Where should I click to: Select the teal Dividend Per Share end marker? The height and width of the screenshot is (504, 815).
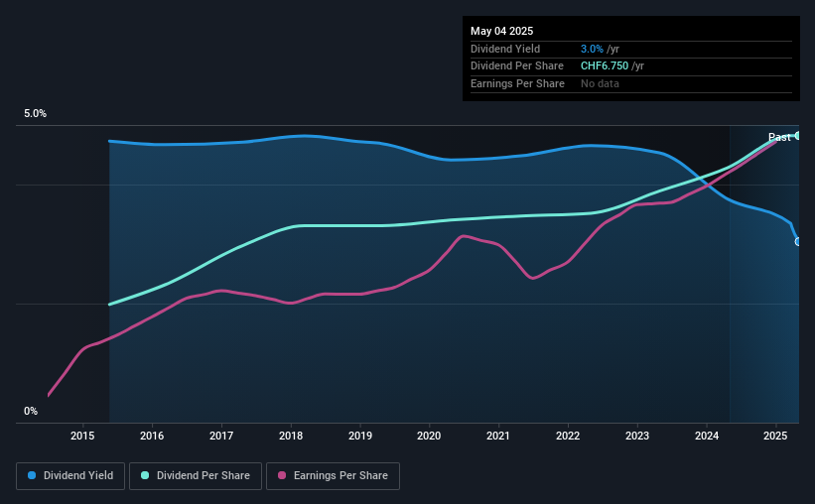(x=798, y=136)
